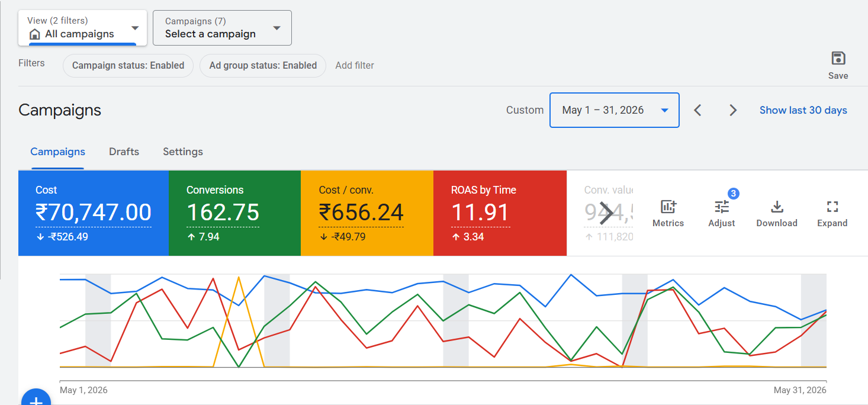Click the Campaigns page heading
868x405 pixels.
point(60,110)
